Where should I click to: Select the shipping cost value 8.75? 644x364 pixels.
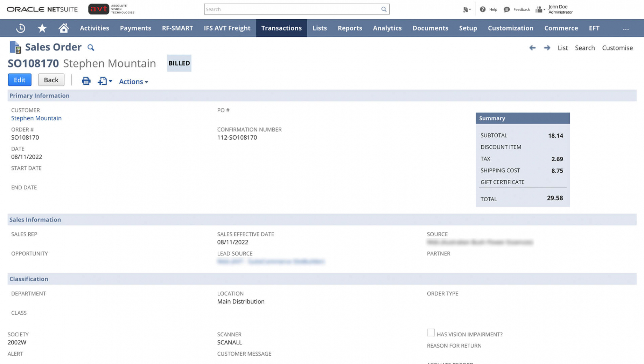557,171
